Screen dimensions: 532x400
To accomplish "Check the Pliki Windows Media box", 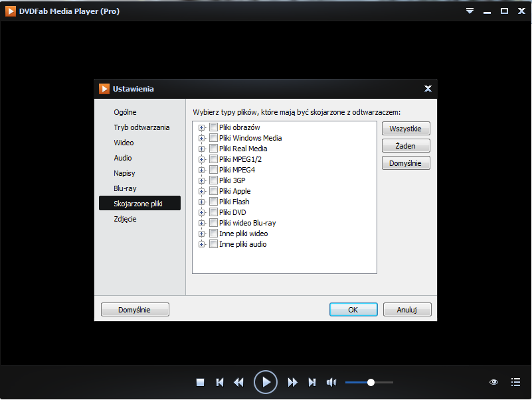I will click(x=213, y=138).
